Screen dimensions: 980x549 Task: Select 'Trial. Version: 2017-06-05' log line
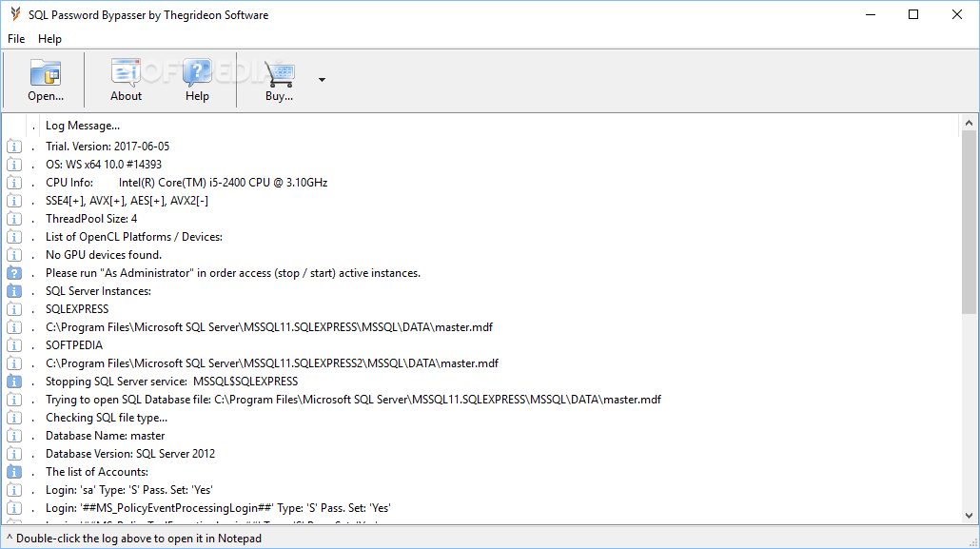[108, 147]
